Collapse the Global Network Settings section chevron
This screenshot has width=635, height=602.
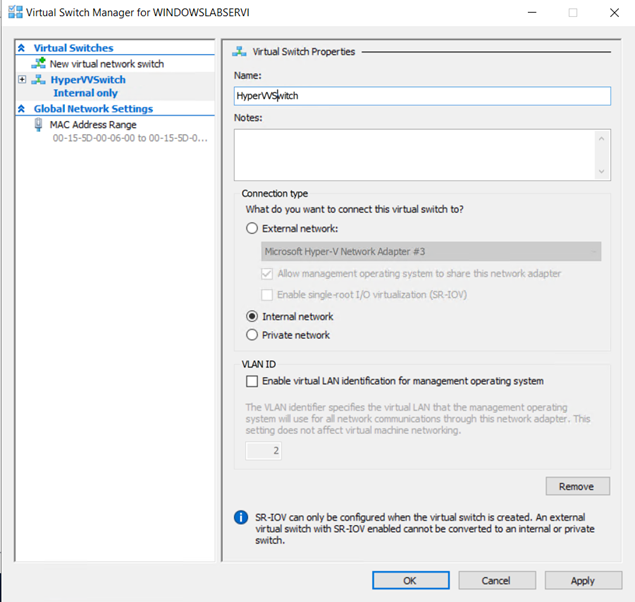[x=21, y=108]
